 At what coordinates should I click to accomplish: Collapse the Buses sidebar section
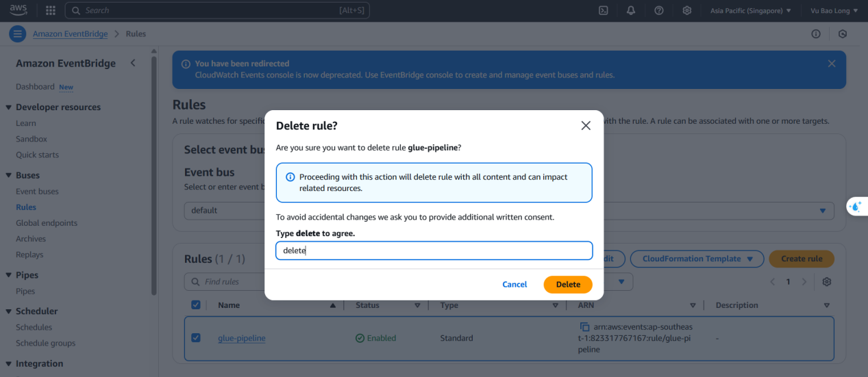point(8,175)
